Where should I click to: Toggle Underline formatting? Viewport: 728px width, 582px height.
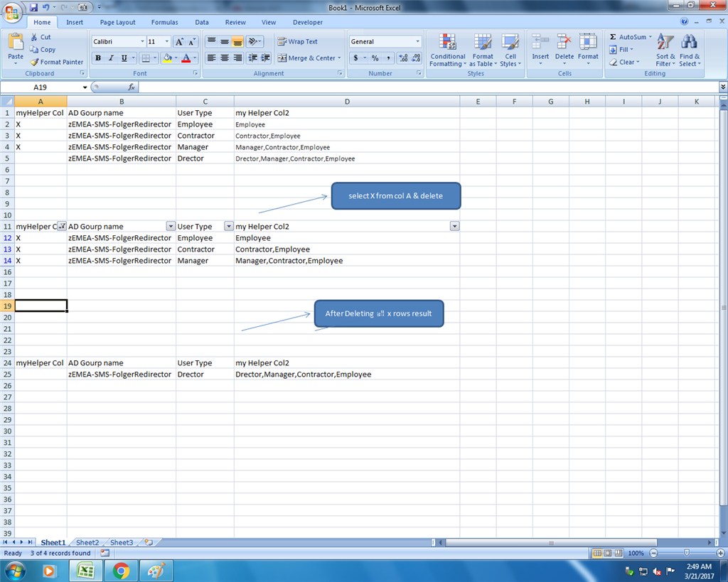(124, 58)
